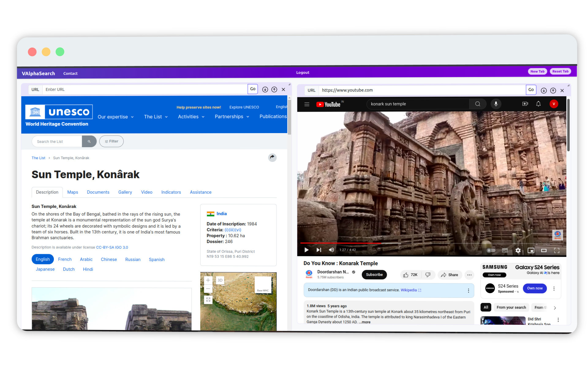Image resolution: width=588 pixels, height=368 pixels.
Task: Mute the video volume
Action: click(331, 250)
